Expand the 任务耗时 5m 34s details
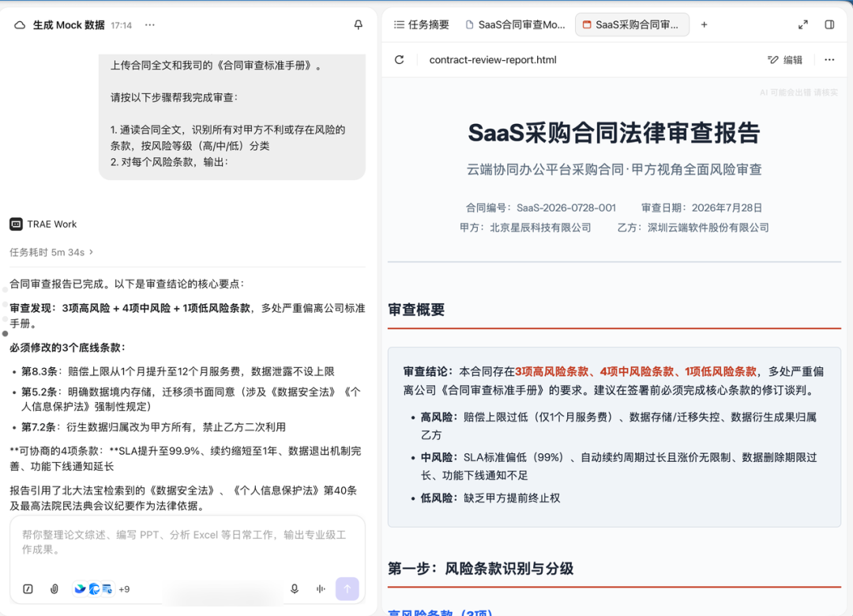Viewport: 853px width, 616px height. coord(51,252)
